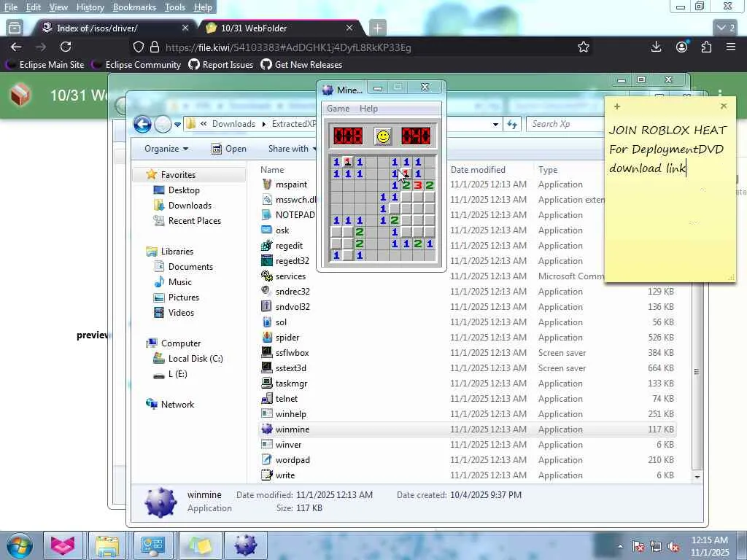This screenshot has width=747, height=560.
Task: Select the winmine file icon
Action: [267, 429]
